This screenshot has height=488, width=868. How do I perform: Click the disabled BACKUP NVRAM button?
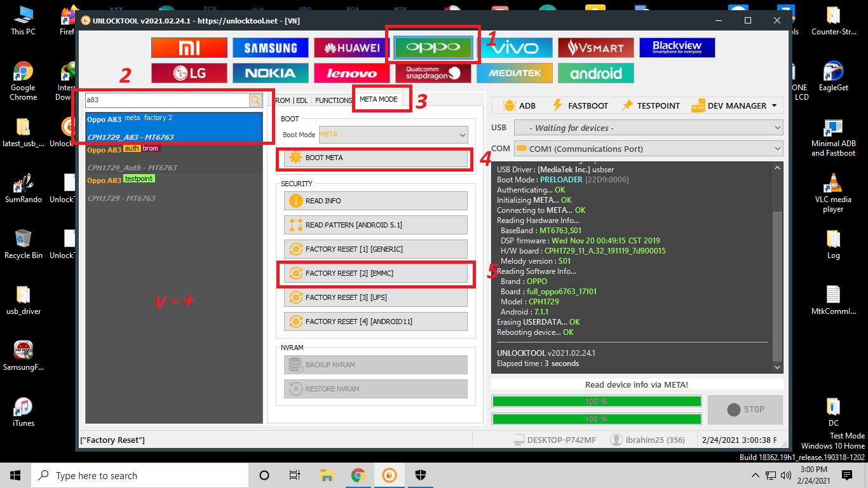tap(376, 365)
